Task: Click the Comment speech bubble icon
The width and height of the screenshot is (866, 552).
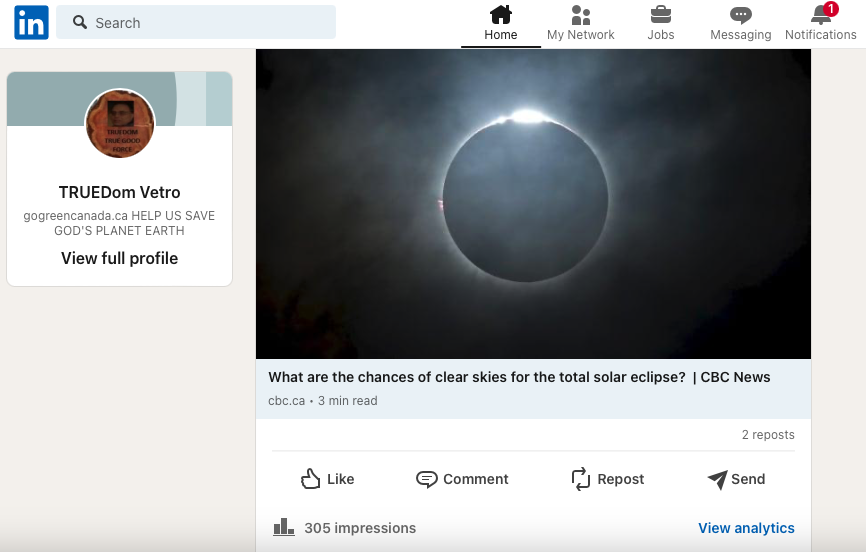Action: pos(427,479)
